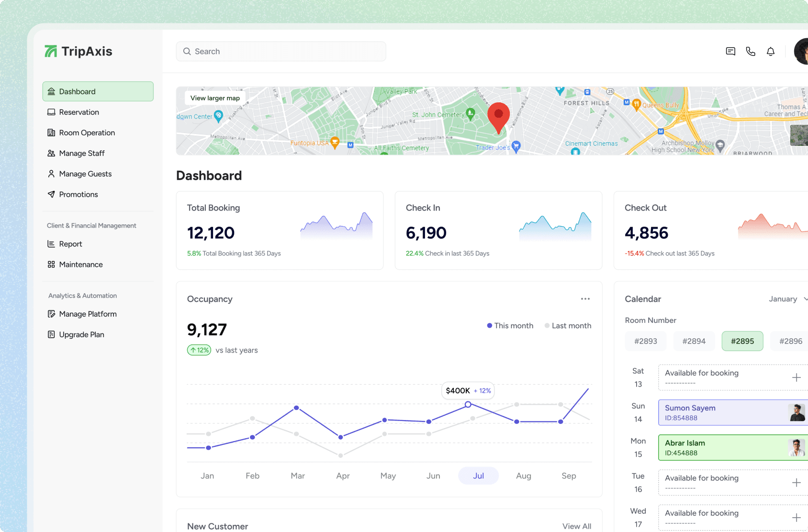The image size is (808, 532).
Task: Open the Total Booking card
Action: coord(280,231)
